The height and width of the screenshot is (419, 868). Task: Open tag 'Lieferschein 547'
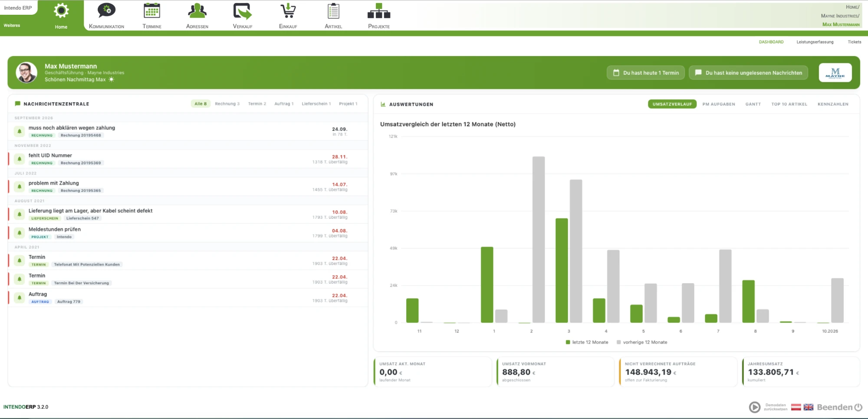pyautogui.click(x=82, y=218)
